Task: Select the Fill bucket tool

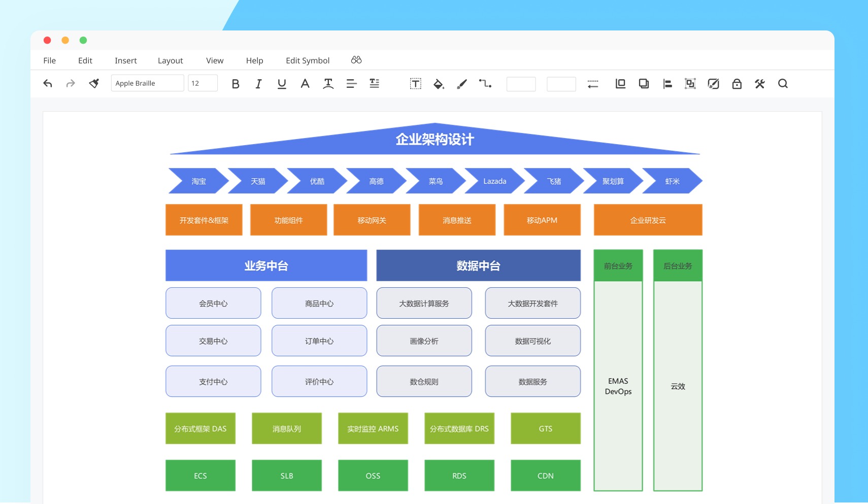Action: [439, 84]
